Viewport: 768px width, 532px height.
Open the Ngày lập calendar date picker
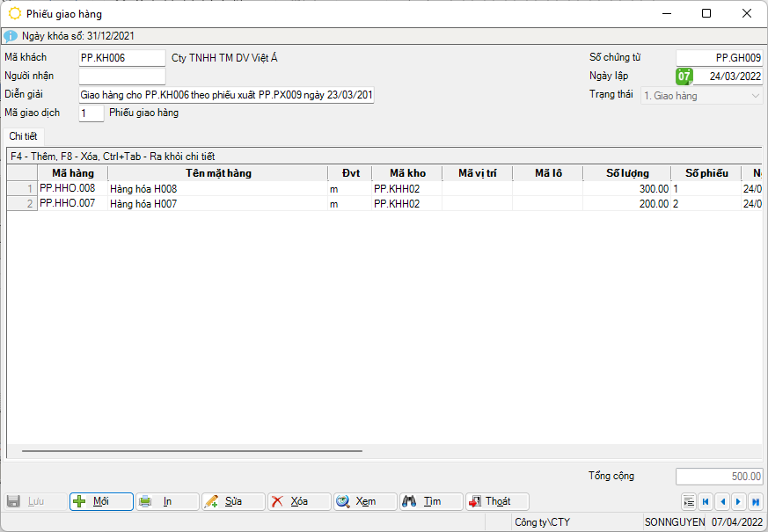684,77
